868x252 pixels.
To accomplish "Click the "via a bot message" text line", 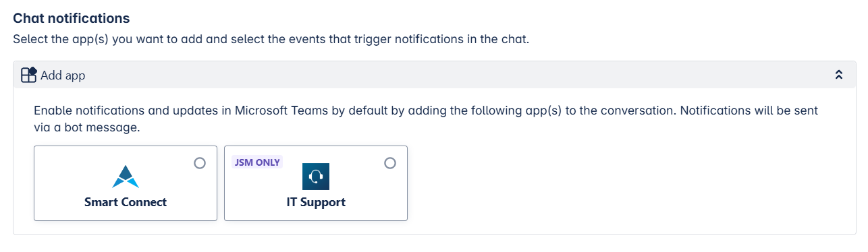I will 87,127.
